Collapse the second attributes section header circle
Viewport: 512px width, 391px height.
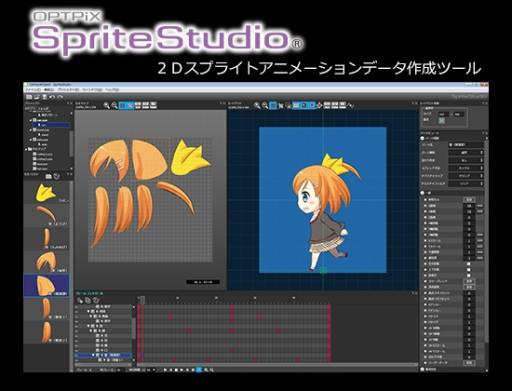tap(422, 193)
